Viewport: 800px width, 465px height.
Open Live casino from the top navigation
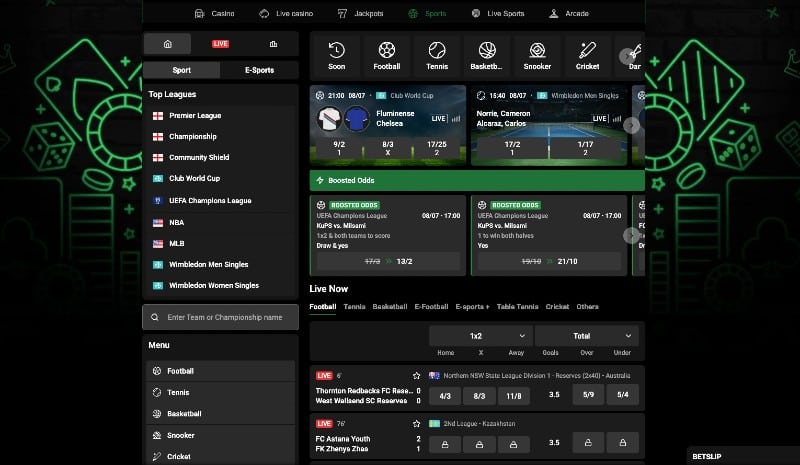coord(286,14)
